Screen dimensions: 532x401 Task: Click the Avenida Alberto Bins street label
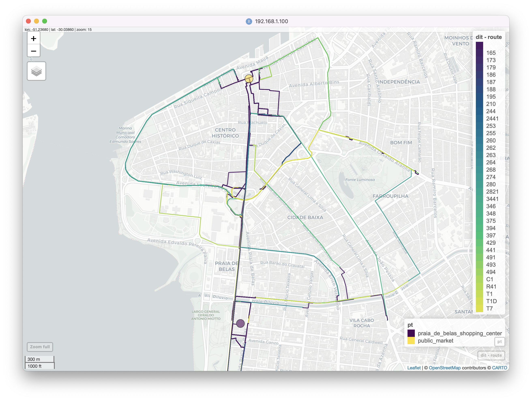tap(314, 84)
